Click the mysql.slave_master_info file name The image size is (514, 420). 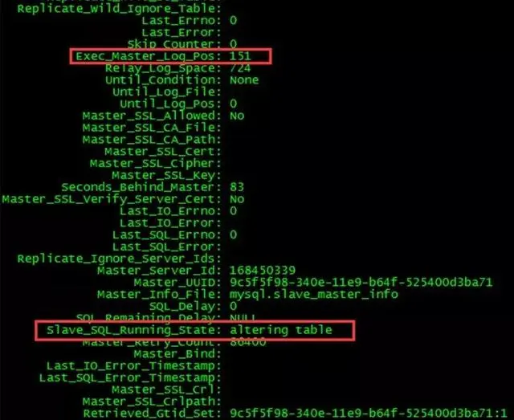point(314,295)
